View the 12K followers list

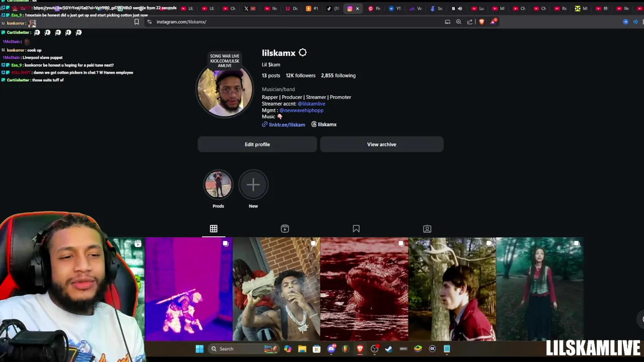[300, 75]
